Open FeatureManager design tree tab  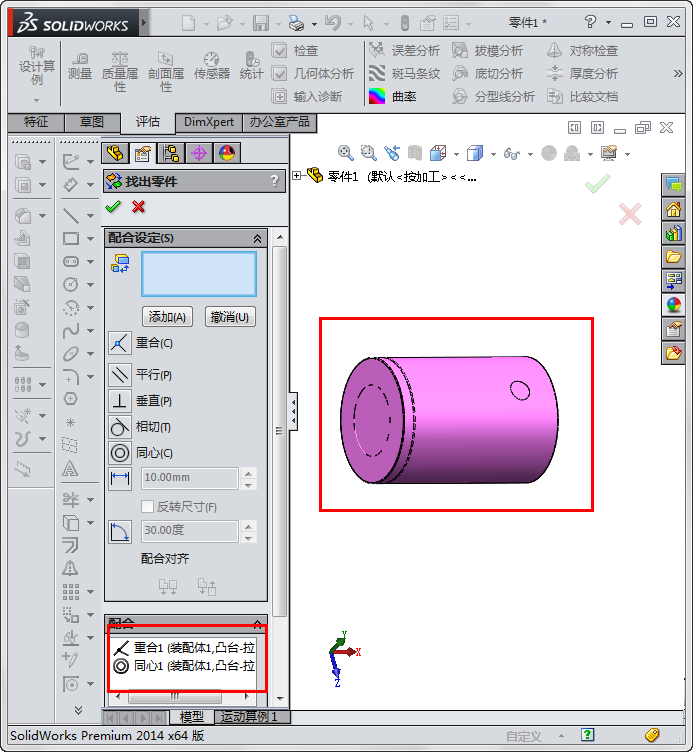[x=115, y=153]
